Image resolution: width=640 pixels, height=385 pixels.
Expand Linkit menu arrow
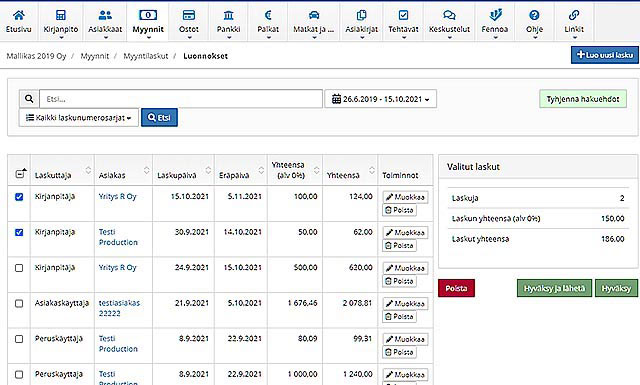[x=574, y=37]
